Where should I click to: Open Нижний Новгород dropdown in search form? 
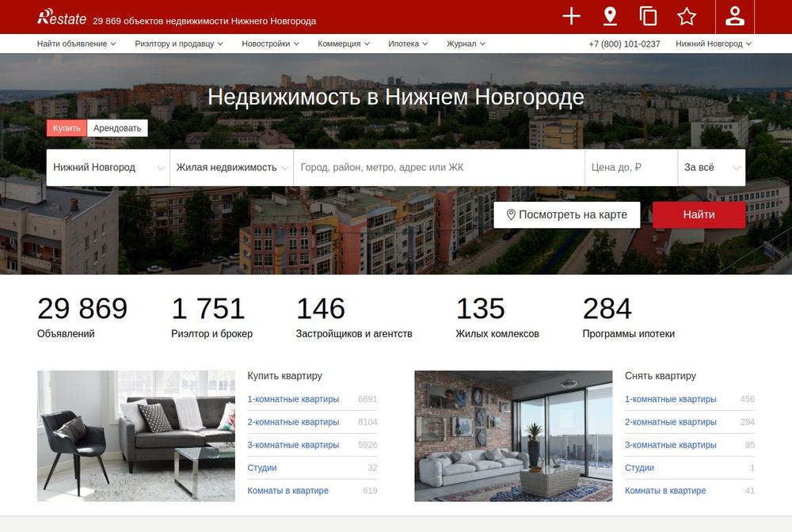108,168
